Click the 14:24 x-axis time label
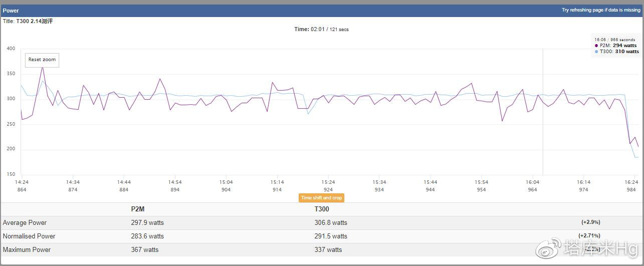Image resolution: width=644 pixels, height=266 pixels. (x=22, y=182)
